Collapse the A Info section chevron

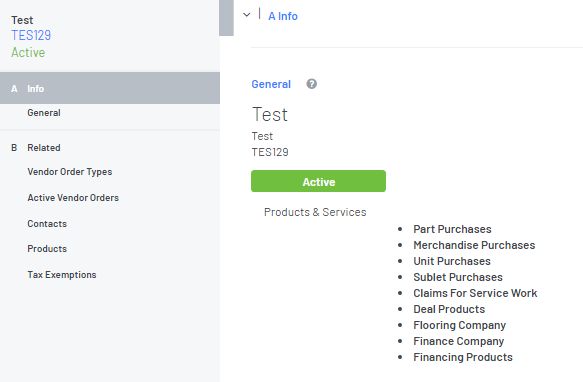pos(247,15)
